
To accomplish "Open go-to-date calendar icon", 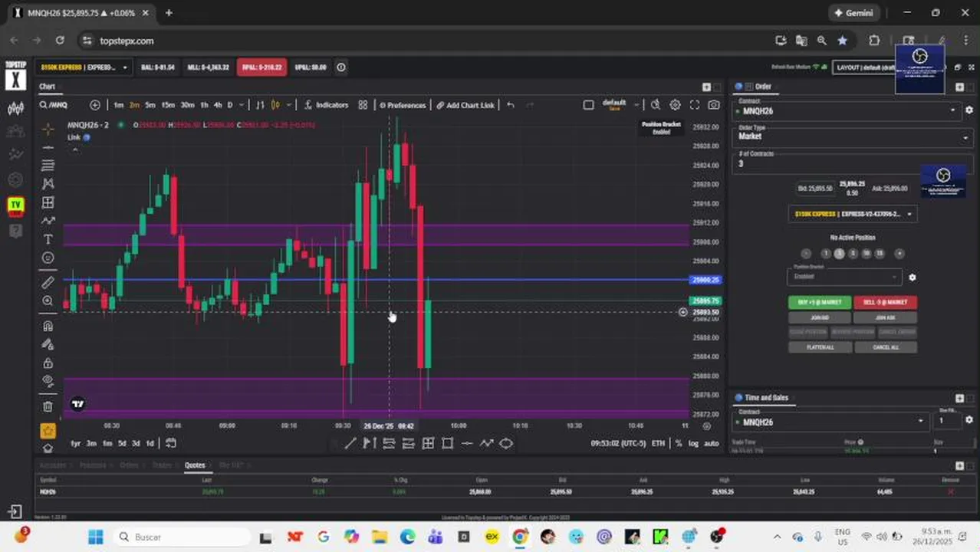I will point(171,443).
